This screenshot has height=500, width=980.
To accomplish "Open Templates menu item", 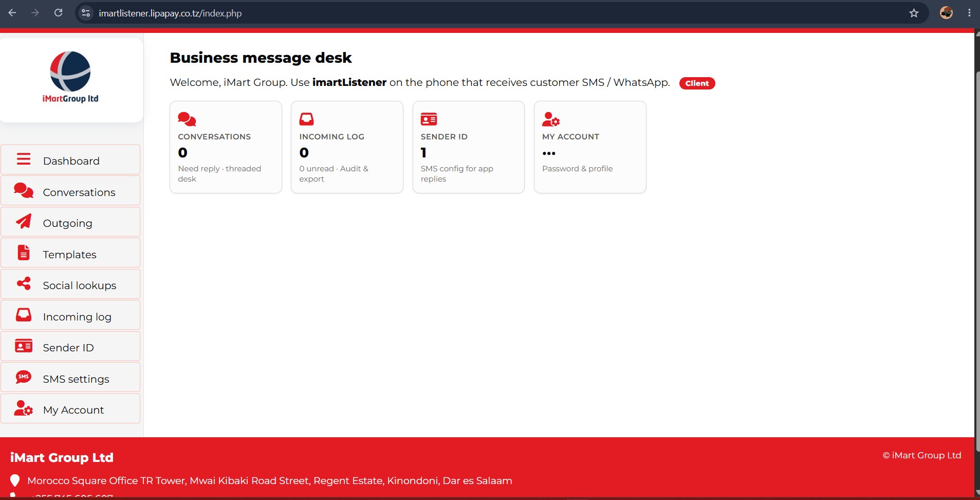I will 70,253.
